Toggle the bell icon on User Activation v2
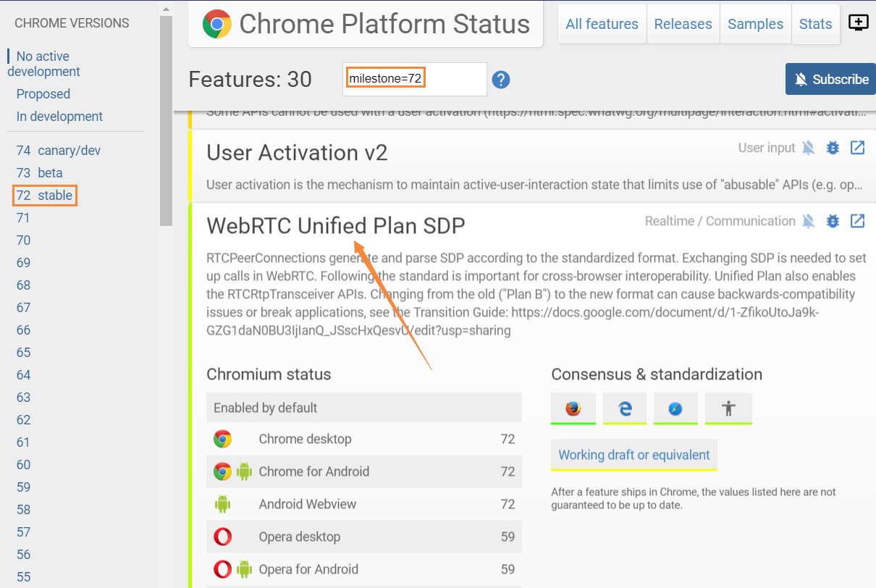 (x=808, y=148)
